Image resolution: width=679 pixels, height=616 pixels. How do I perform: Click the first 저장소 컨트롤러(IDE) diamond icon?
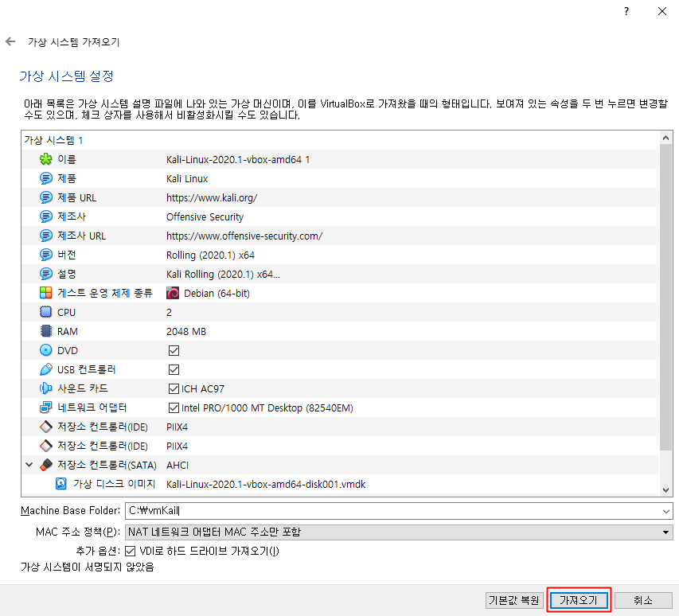tap(46, 427)
